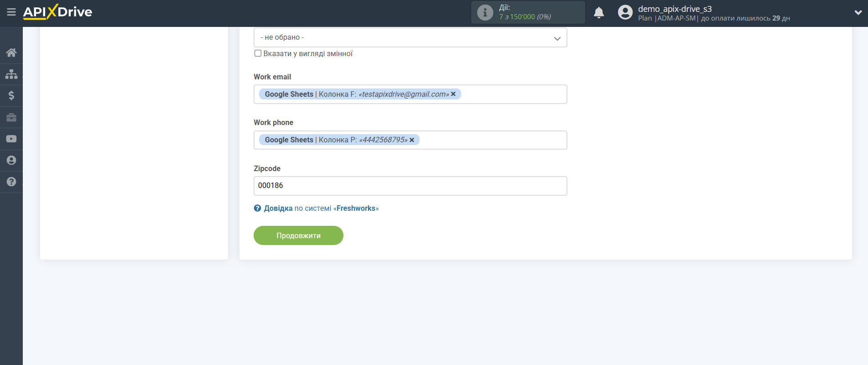
Task: Click the Дії actions counter text
Action: pyautogui.click(x=525, y=12)
